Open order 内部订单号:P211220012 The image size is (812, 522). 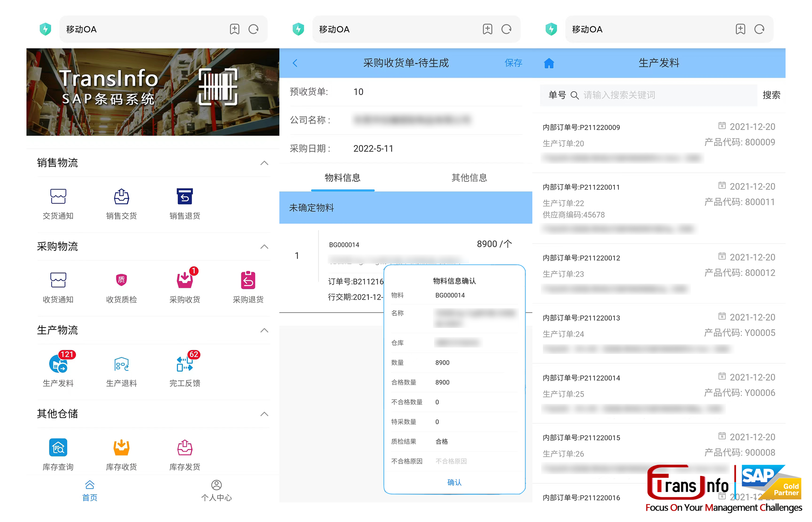coord(659,274)
